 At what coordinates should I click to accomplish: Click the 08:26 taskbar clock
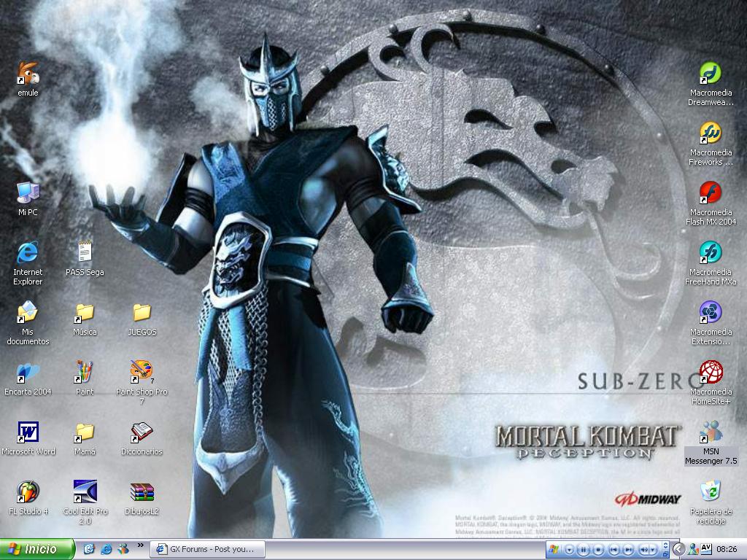(727, 550)
